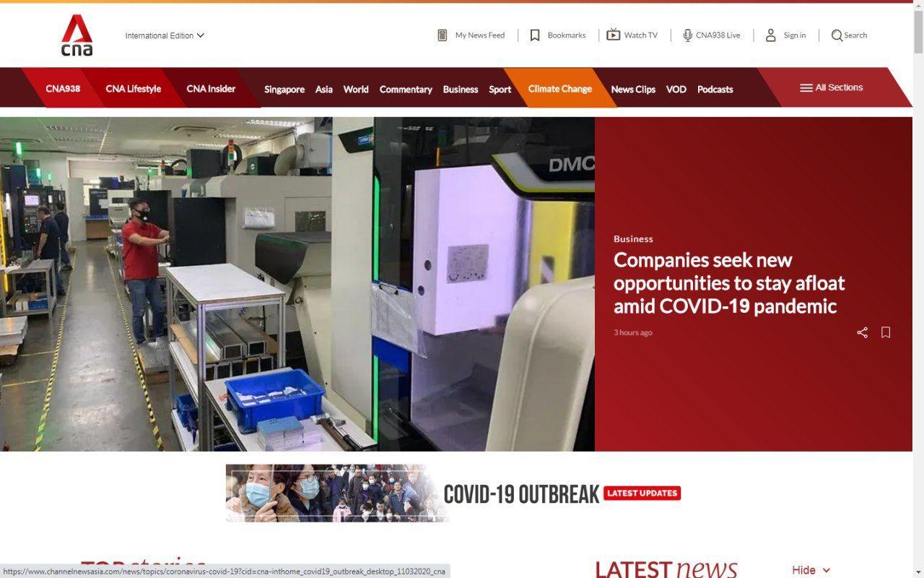This screenshot has height=578, width=924.
Task: Open the VOD section
Action: point(676,89)
